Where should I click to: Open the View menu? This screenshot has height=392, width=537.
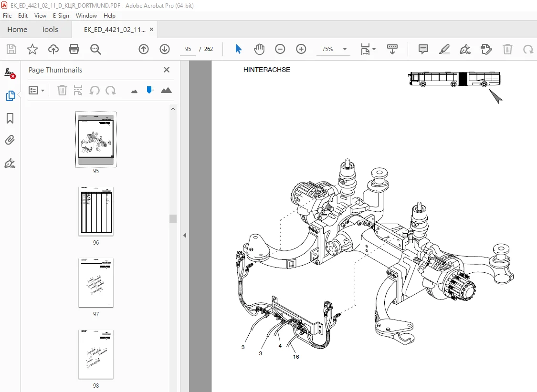pos(40,16)
